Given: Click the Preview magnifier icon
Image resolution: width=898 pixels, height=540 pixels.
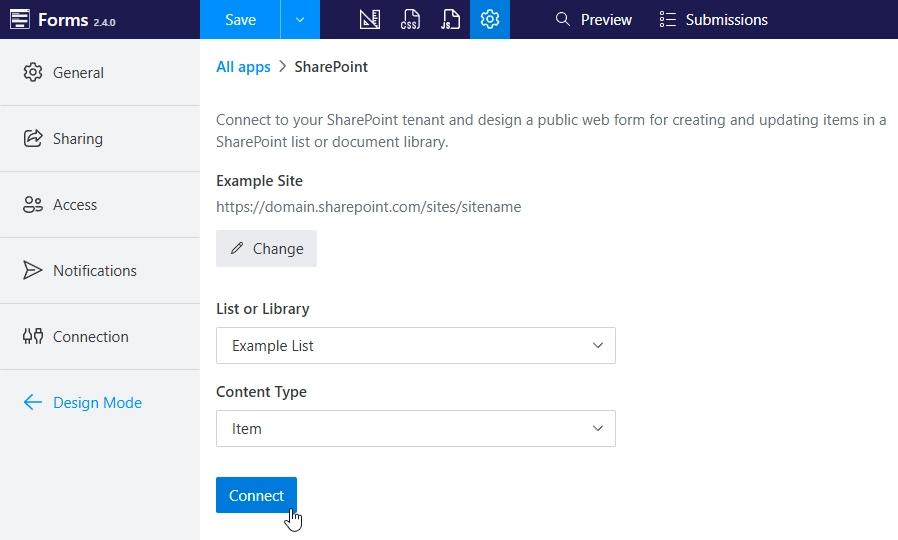Looking at the screenshot, I should pyautogui.click(x=563, y=19).
